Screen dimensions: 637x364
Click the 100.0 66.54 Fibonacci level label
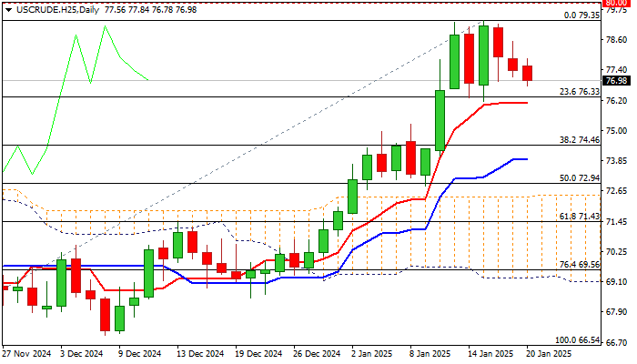(579, 339)
